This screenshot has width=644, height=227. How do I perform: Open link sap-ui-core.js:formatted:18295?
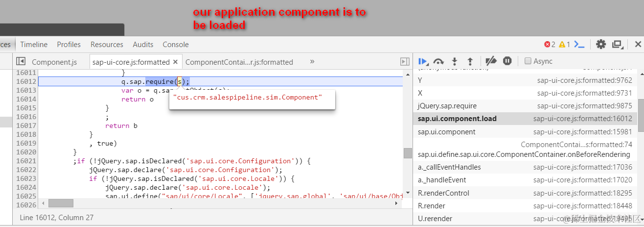point(582,193)
